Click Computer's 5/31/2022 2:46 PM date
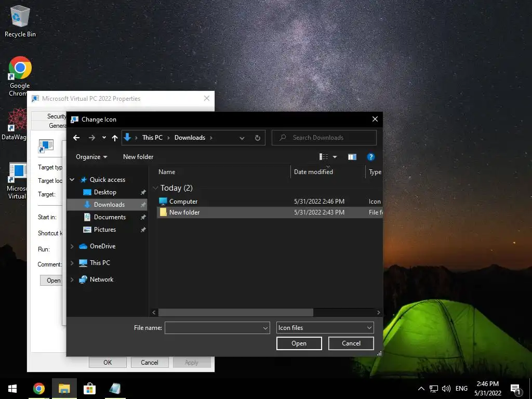This screenshot has width=532, height=399. 320,202
